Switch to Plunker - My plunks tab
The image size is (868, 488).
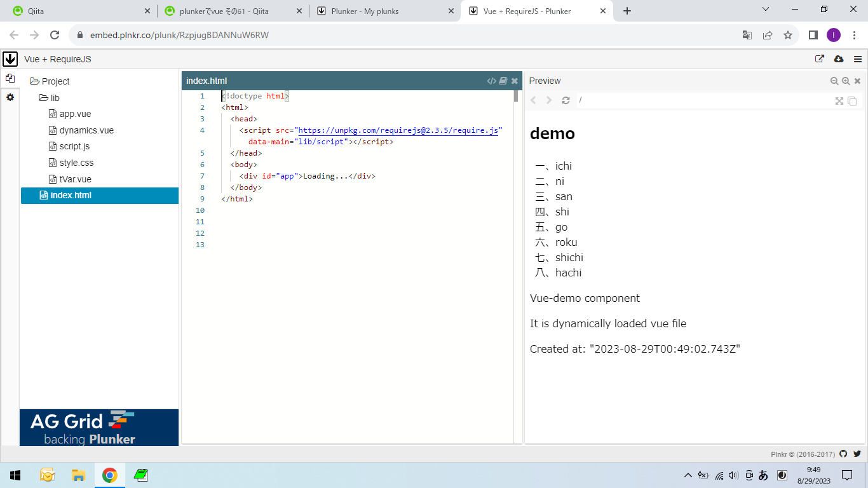click(x=386, y=11)
